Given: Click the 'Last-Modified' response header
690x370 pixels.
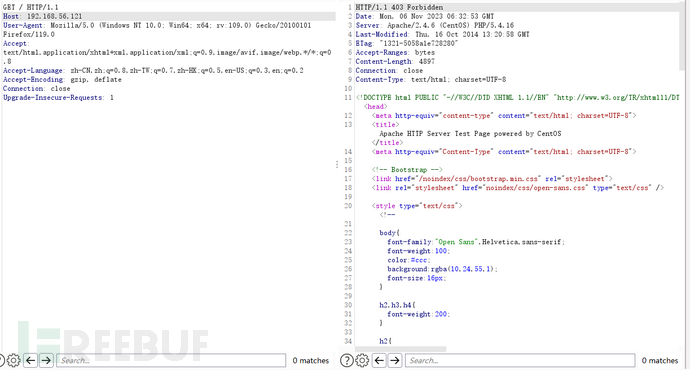Looking at the screenshot, I should 442,34.
